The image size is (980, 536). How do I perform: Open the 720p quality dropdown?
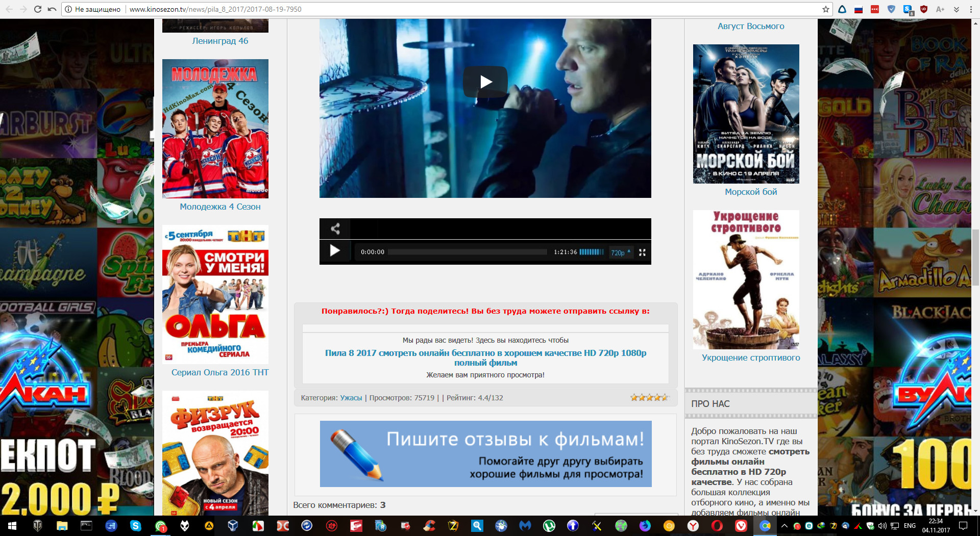(x=620, y=252)
